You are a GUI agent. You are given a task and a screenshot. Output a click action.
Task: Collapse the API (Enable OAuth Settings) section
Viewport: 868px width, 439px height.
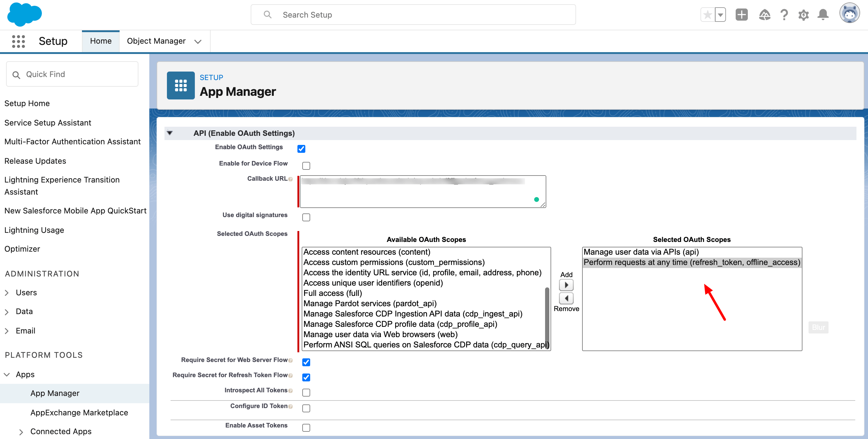pyautogui.click(x=170, y=133)
